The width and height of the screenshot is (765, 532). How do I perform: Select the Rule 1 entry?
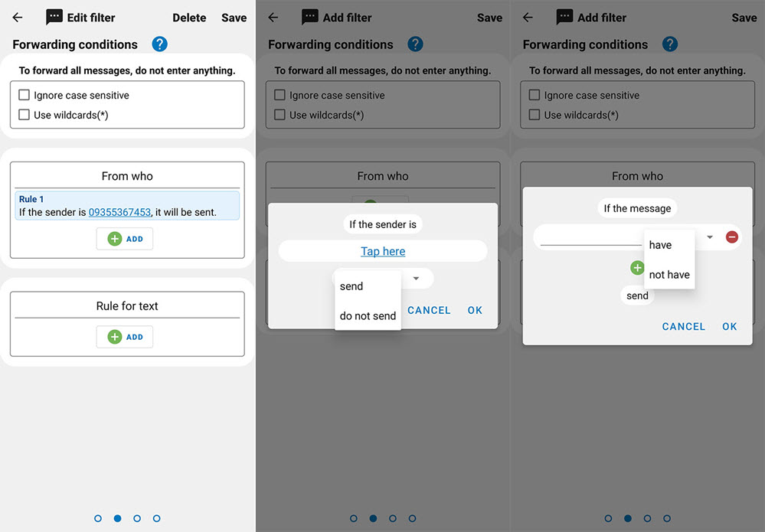[x=127, y=206]
